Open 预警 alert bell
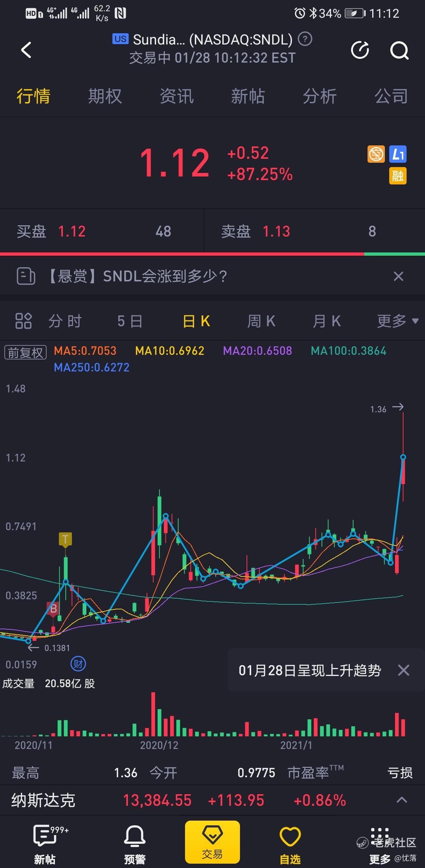 coord(135,845)
